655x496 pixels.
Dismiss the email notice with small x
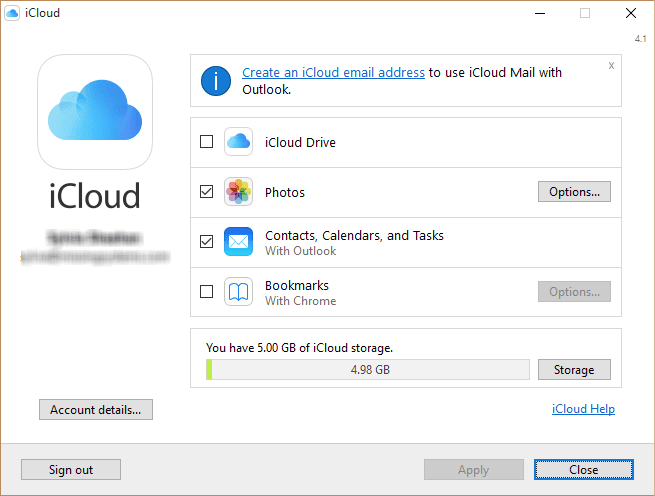pos(611,66)
